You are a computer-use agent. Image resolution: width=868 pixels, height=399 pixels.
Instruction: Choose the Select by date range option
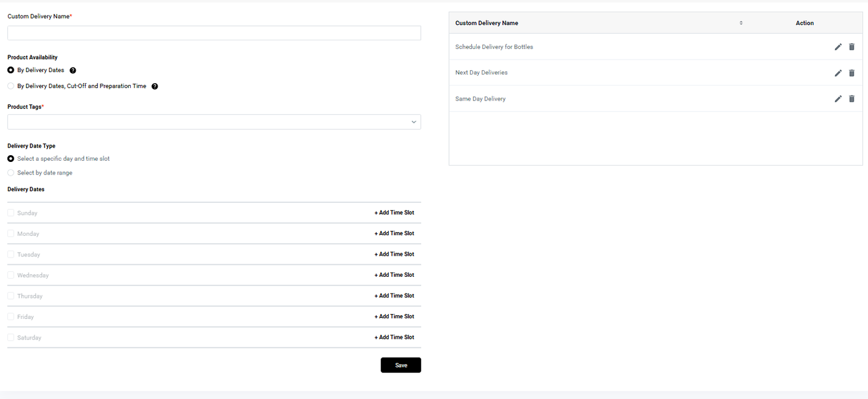coord(11,173)
